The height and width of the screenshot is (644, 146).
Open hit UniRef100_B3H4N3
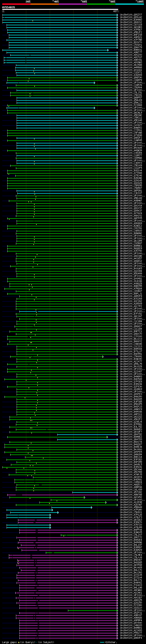point(131,20)
